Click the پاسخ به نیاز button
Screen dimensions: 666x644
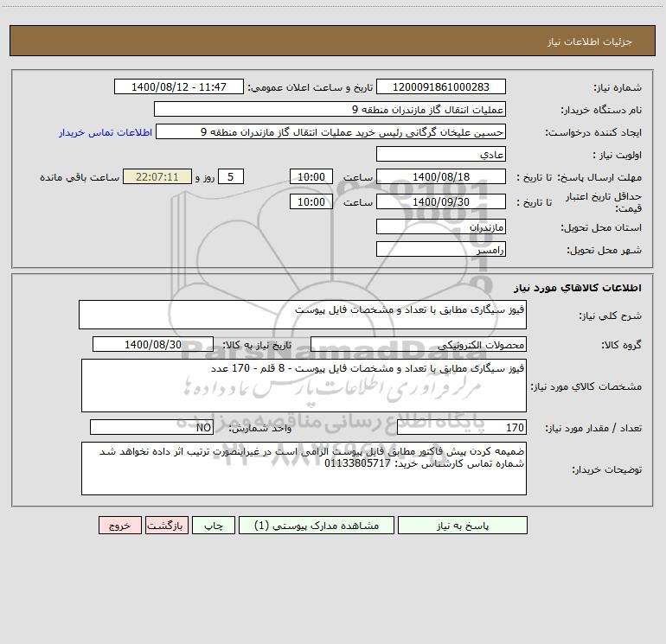tap(462, 526)
